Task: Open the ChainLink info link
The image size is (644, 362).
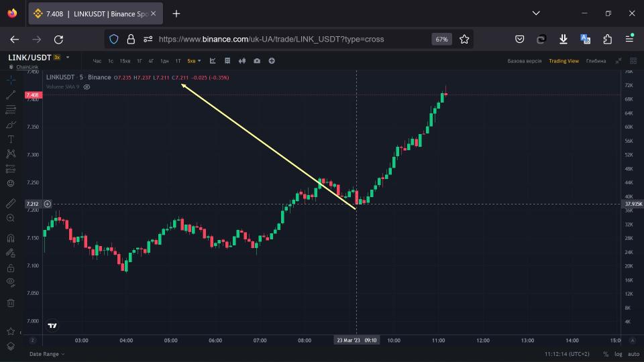Action: pyautogui.click(x=27, y=67)
